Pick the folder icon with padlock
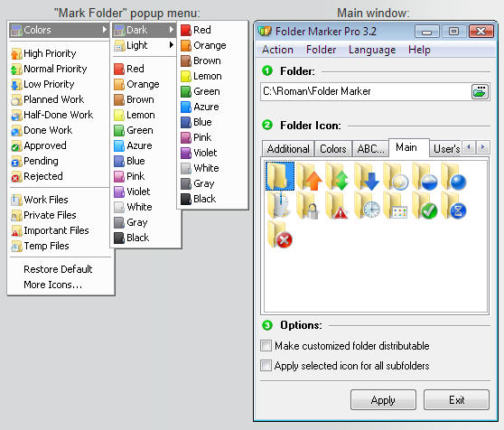The height and width of the screenshot is (430, 504). click(x=308, y=206)
